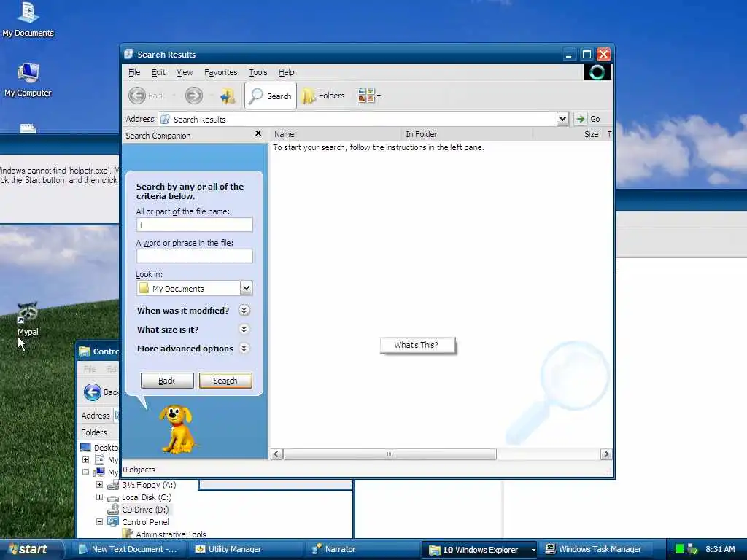
Task: Open My Computer desktop icon
Action: 28,79
